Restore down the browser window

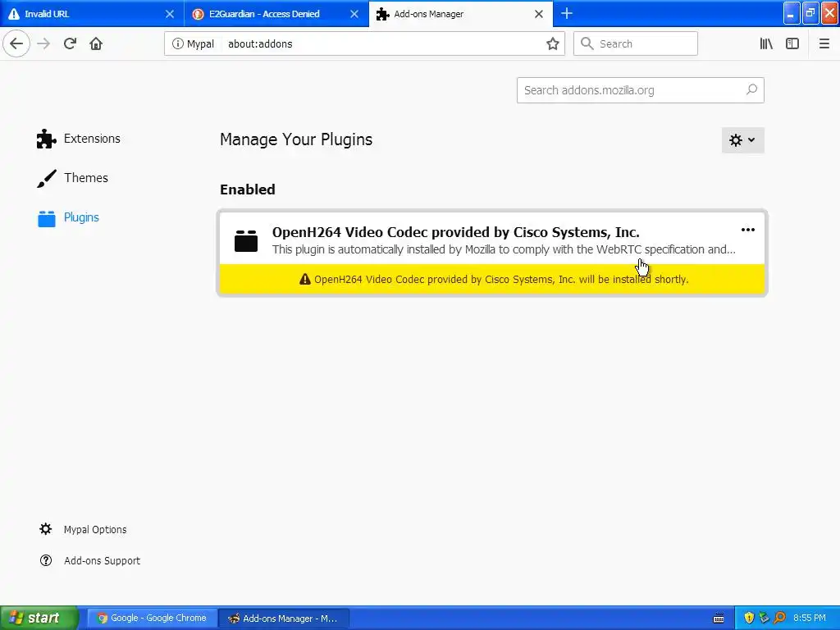(x=810, y=13)
